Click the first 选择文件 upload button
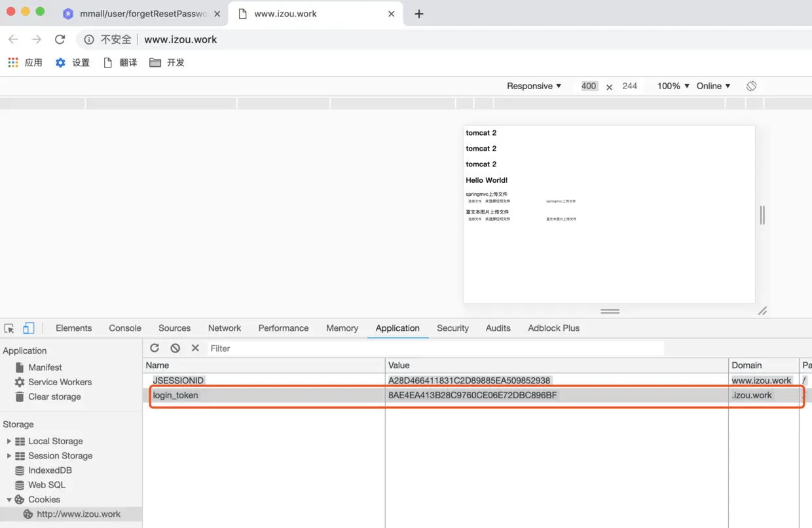This screenshot has height=528, width=812. (x=475, y=201)
